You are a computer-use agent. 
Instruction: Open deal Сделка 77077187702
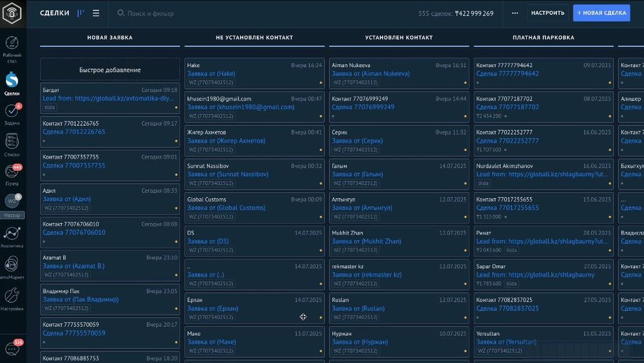point(507,107)
